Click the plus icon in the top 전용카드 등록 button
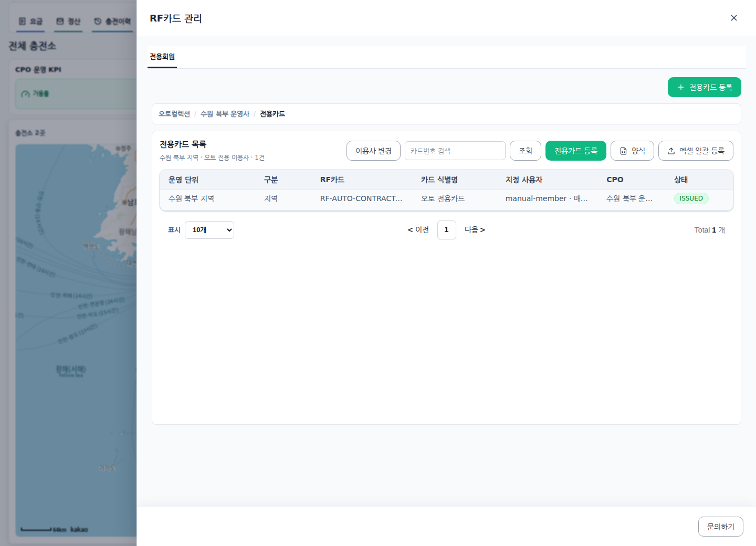 pyautogui.click(x=681, y=87)
